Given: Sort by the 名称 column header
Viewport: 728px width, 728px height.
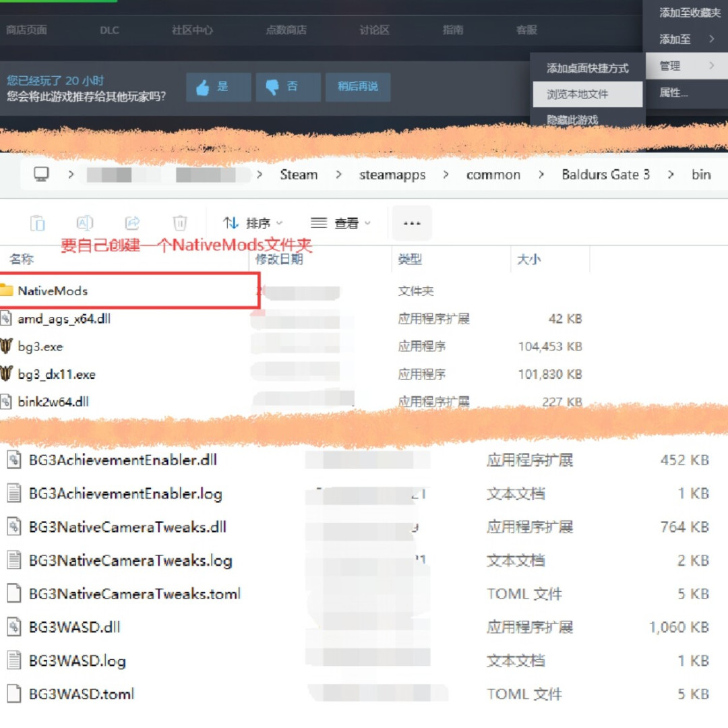Looking at the screenshot, I should 22,259.
